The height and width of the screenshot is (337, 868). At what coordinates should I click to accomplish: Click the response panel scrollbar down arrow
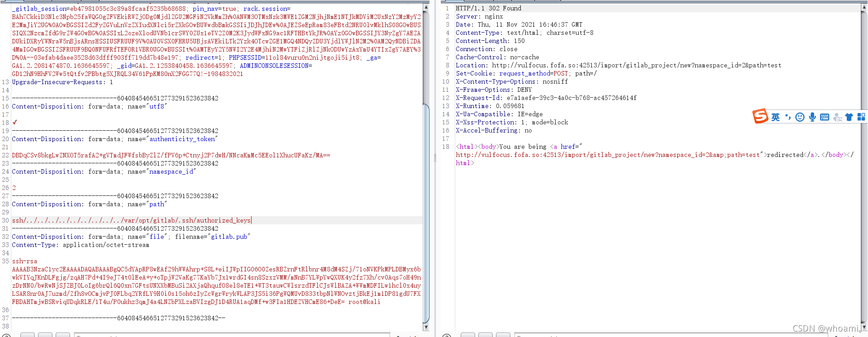[x=864, y=327]
